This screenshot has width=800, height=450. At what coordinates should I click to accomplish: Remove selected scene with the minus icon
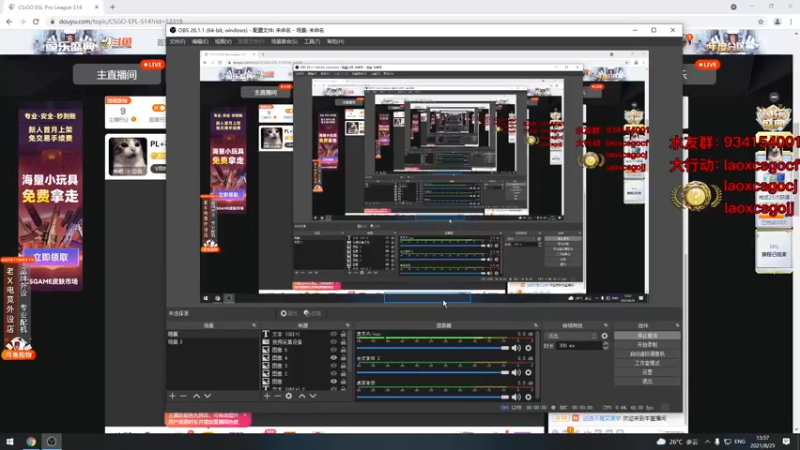click(x=184, y=396)
